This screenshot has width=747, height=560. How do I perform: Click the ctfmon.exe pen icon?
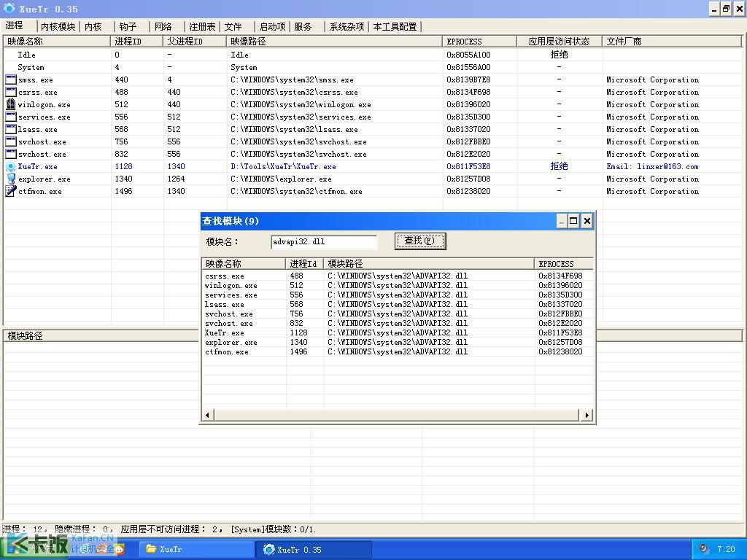[10, 192]
